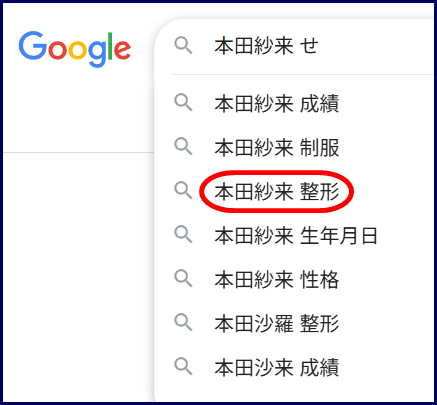Click the search box magnifier icon
The height and width of the screenshot is (405, 437).
click(x=183, y=46)
